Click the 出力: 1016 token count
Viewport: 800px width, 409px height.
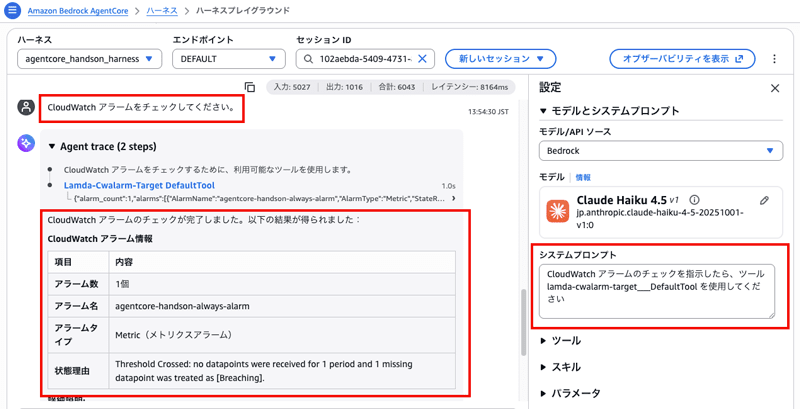coord(344,87)
